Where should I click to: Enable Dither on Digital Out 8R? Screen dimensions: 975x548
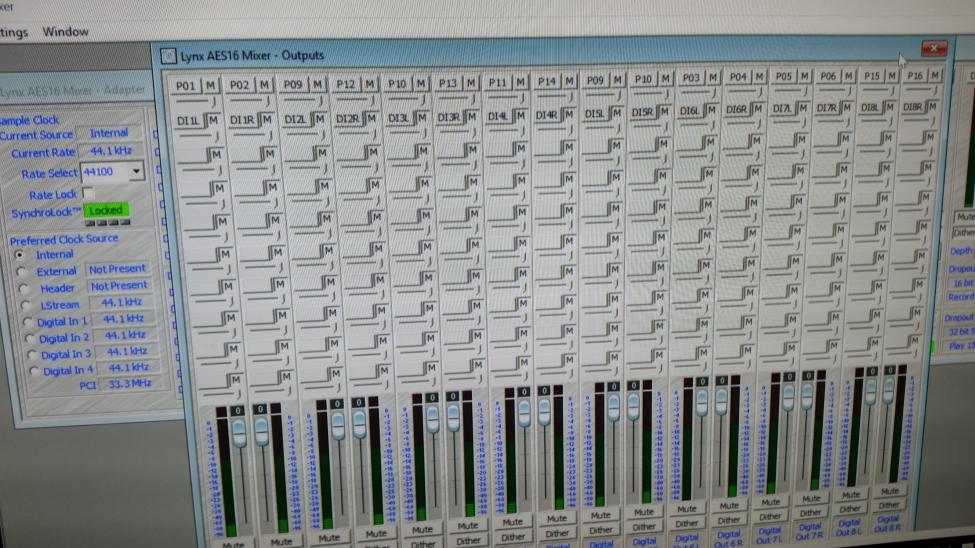889,505
